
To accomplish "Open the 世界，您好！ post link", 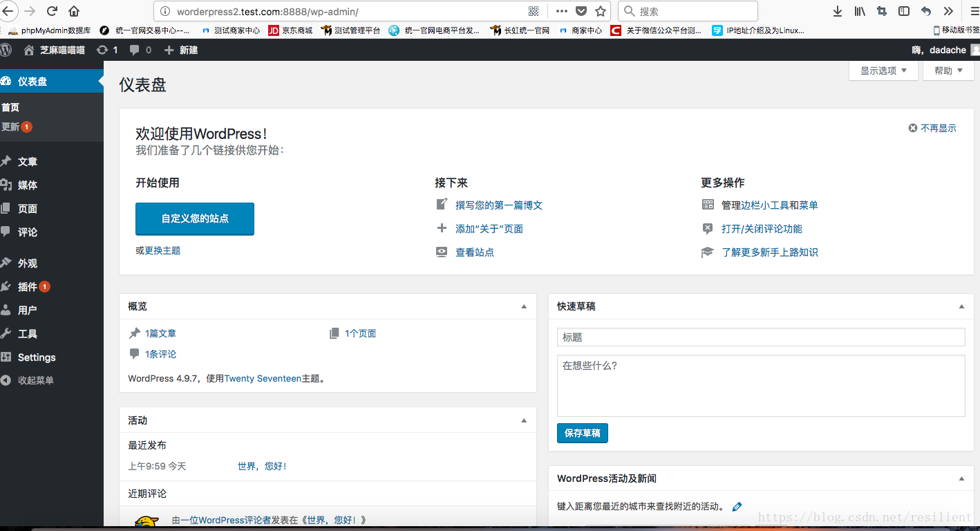I will [263, 467].
